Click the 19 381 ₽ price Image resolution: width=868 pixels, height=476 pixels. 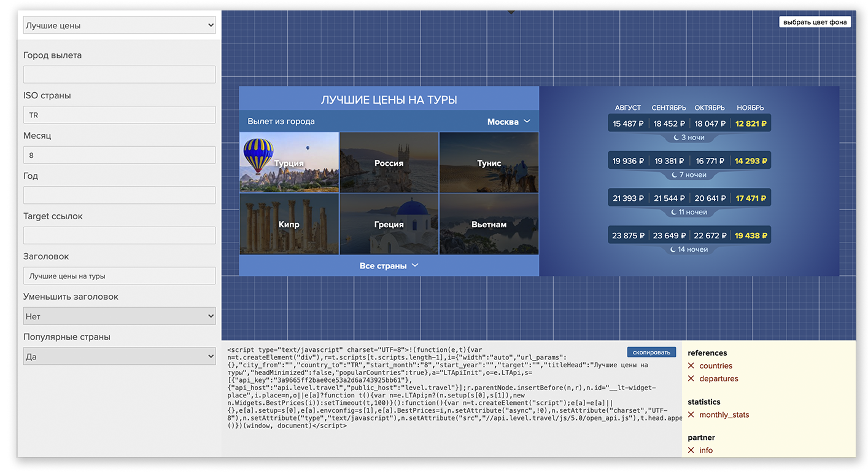(669, 161)
